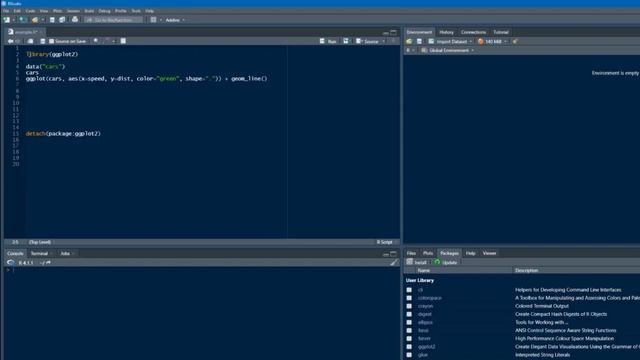Click the Install packages button
The width and height of the screenshot is (640, 360).
click(x=417, y=262)
